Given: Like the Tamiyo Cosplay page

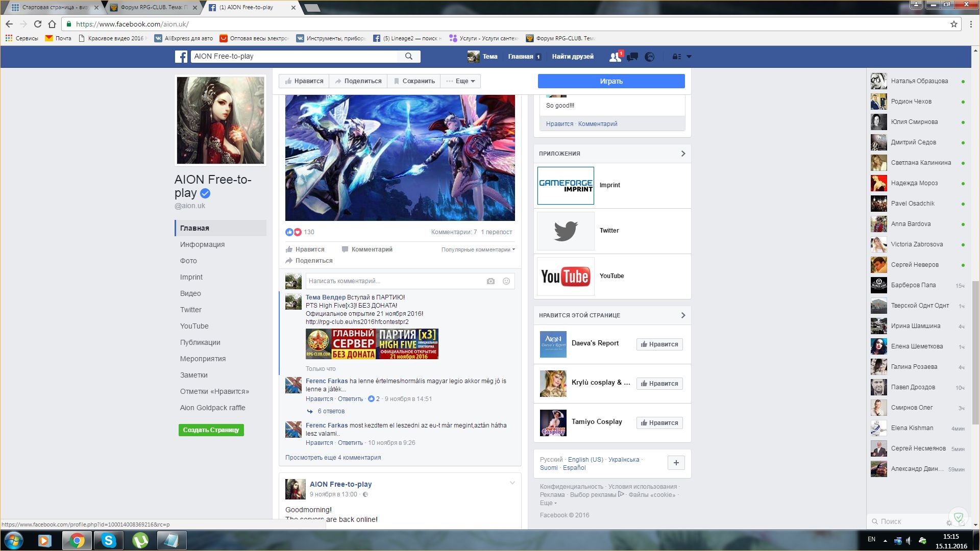Looking at the screenshot, I should pos(659,423).
